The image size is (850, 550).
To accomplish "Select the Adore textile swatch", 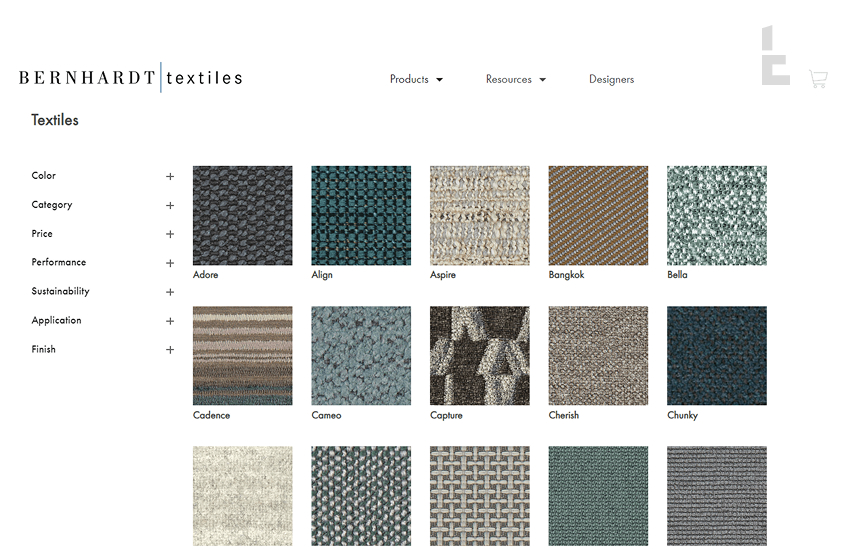I will coord(242,215).
